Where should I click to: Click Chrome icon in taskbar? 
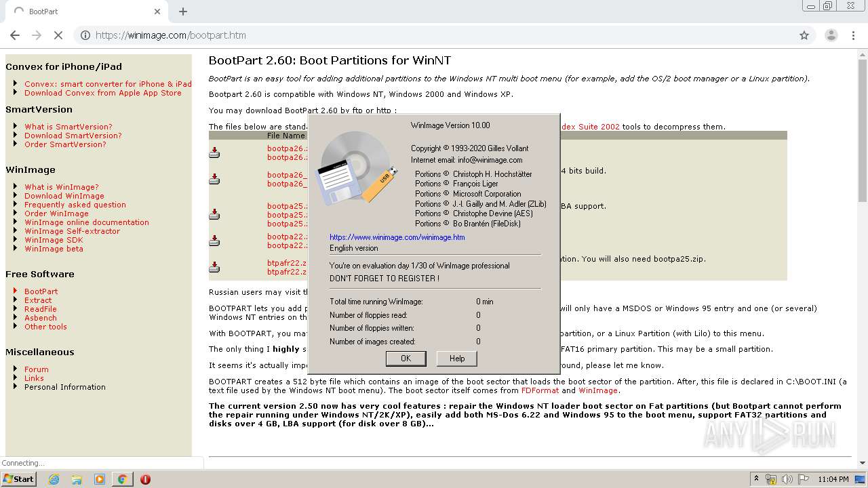pos(123,479)
